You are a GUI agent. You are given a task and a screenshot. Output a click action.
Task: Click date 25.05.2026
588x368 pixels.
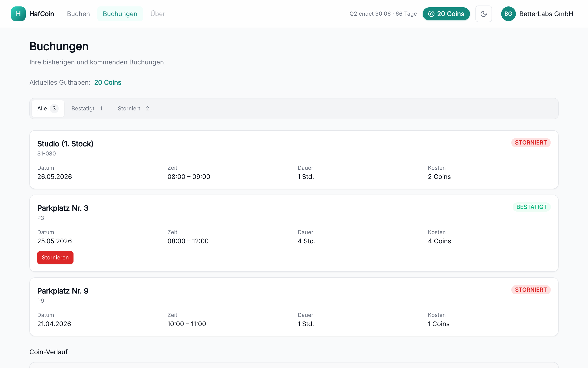pos(54,241)
